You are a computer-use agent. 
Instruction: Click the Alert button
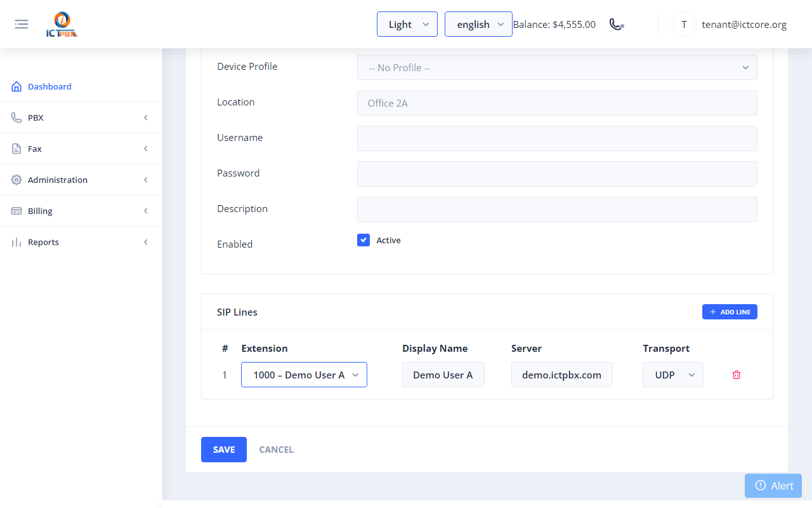(x=773, y=486)
